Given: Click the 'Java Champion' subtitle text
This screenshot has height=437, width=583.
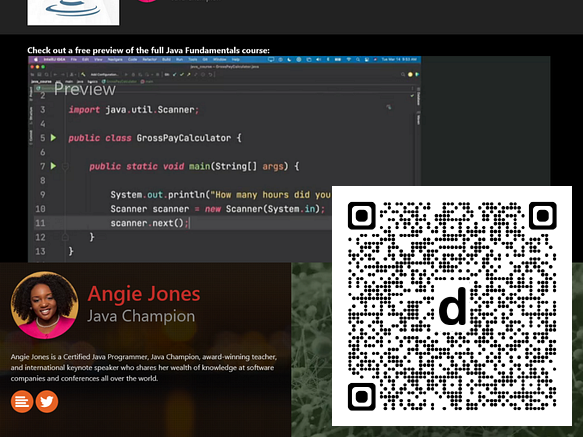Looking at the screenshot, I should click(x=141, y=316).
